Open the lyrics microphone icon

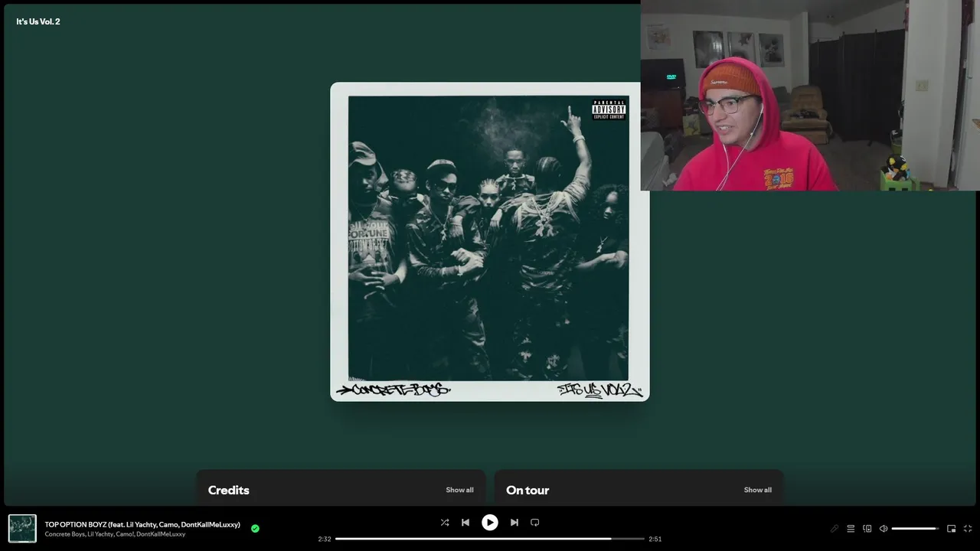(x=835, y=529)
